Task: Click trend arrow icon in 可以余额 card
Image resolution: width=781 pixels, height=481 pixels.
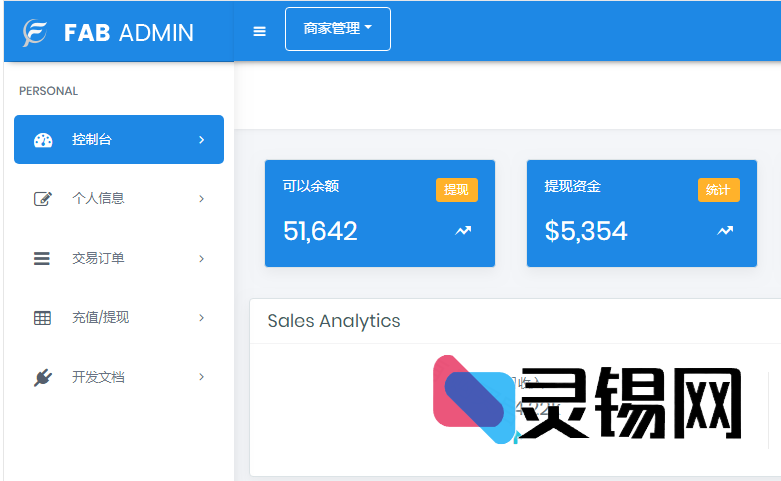Action: tap(463, 231)
